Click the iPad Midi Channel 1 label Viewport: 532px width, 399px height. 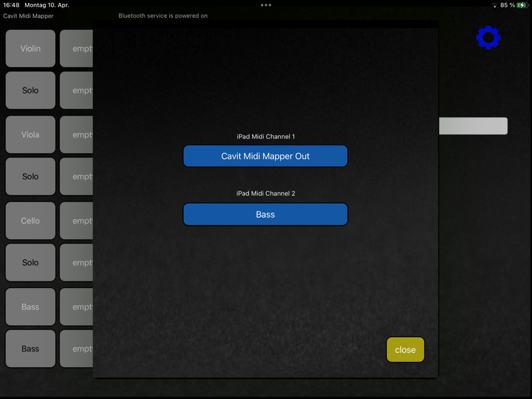coord(265,136)
